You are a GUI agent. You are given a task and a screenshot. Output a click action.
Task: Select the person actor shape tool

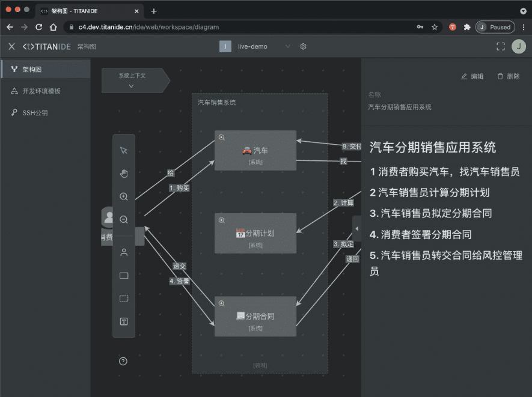point(124,253)
